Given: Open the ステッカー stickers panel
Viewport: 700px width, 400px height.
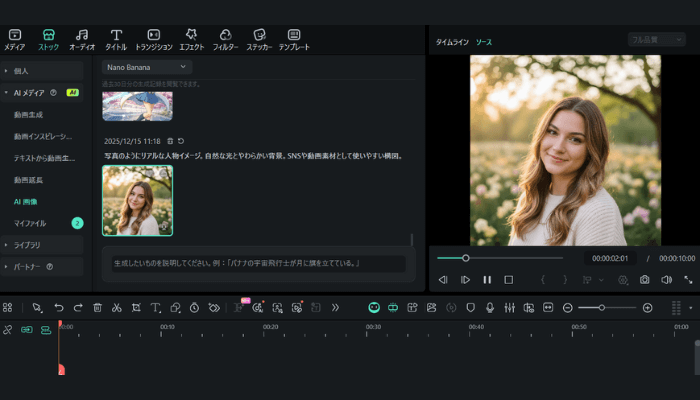Looking at the screenshot, I should pyautogui.click(x=259, y=39).
